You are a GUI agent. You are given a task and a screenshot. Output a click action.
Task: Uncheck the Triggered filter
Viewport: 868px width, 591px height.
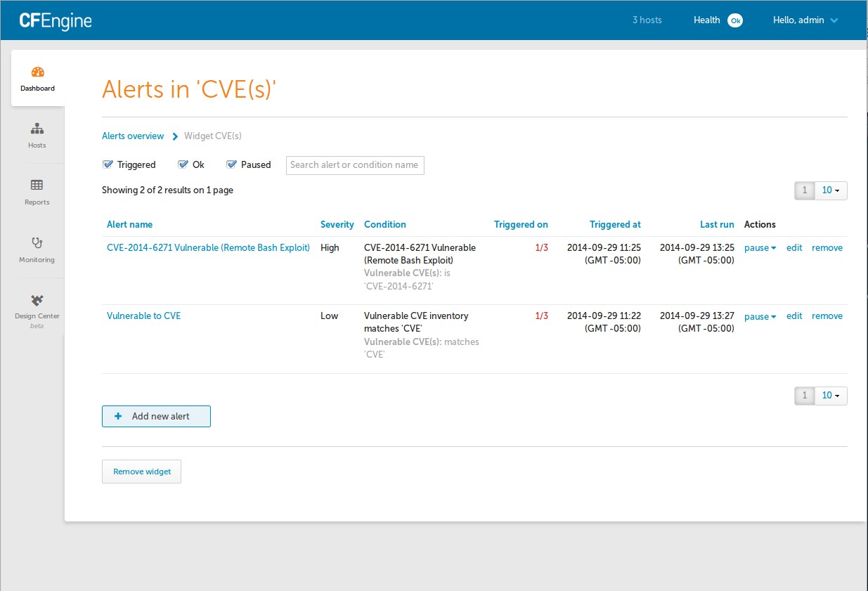tap(107, 164)
